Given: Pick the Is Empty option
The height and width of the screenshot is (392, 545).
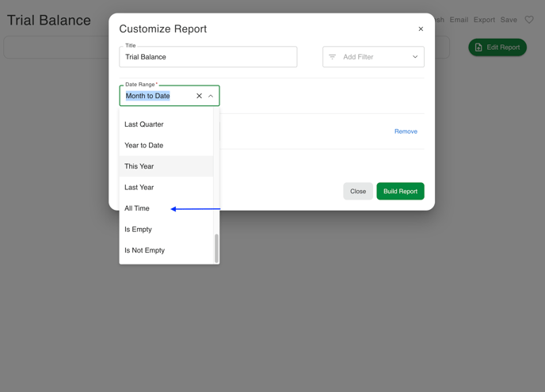Looking at the screenshot, I should click(x=139, y=230).
